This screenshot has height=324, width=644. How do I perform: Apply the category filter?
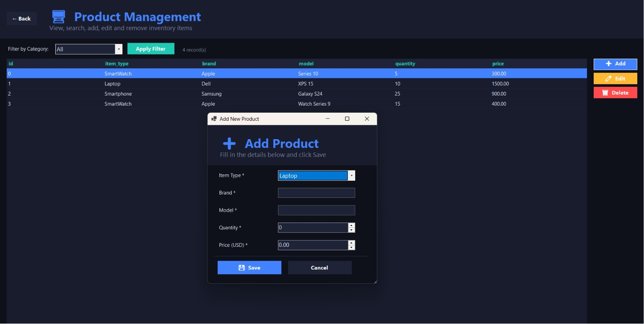(151, 49)
